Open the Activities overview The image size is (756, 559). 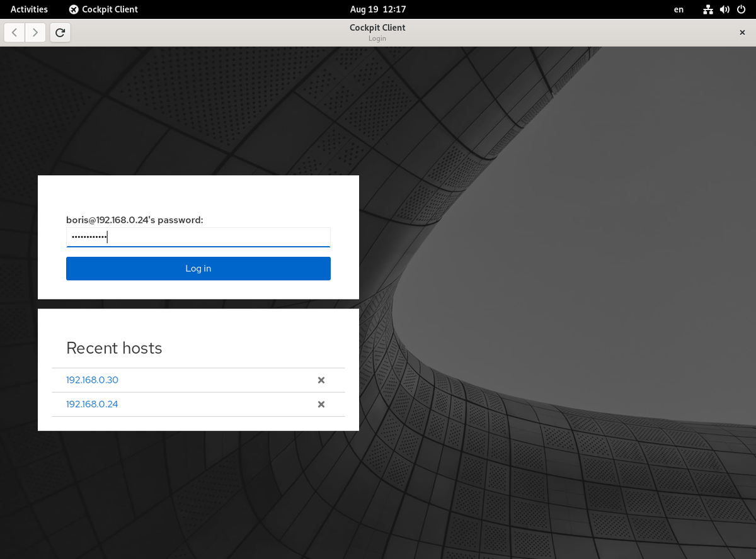point(29,9)
